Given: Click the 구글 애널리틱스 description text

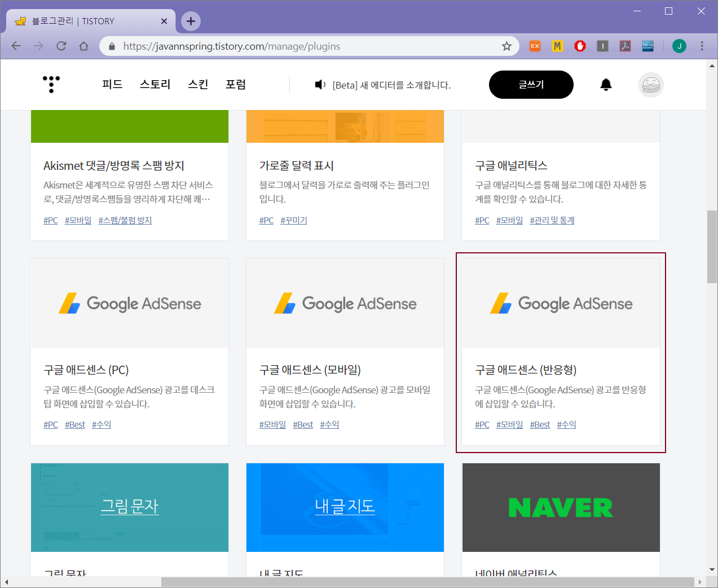Looking at the screenshot, I should (x=561, y=192).
